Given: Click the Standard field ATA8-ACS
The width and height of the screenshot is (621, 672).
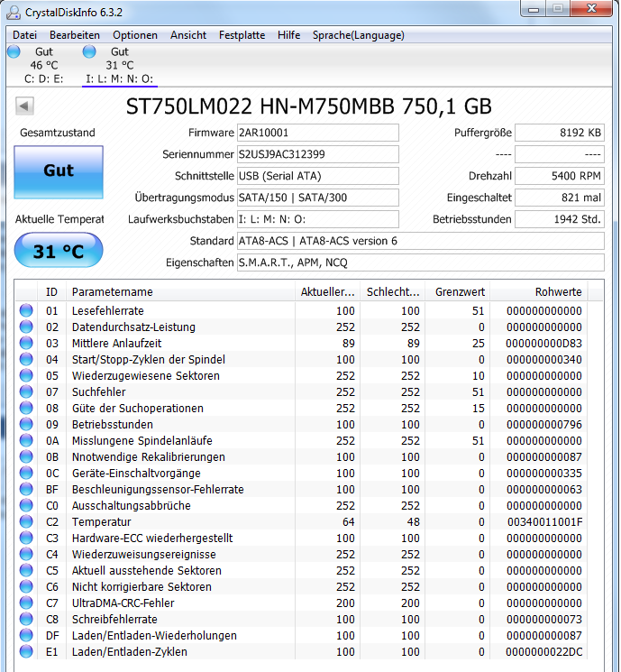Looking at the screenshot, I should (x=421, y=241).
